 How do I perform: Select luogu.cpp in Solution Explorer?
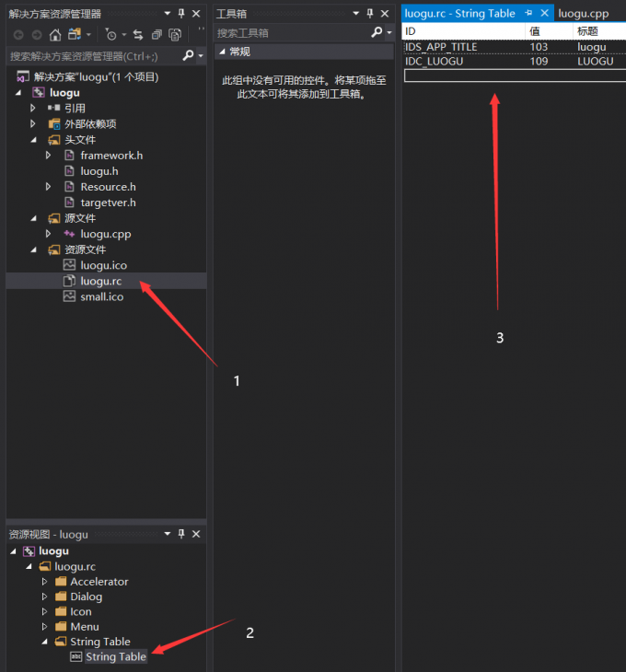(x=105, y=234)
